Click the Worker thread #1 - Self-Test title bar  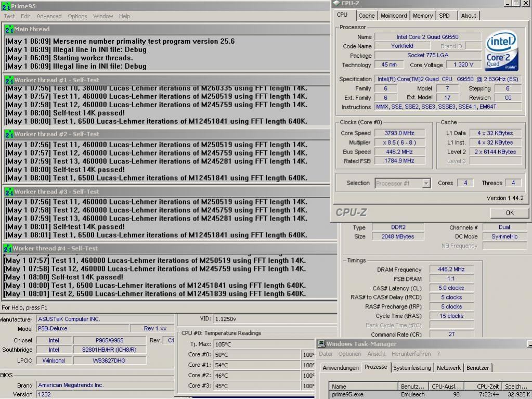click(x=167, y=80)
